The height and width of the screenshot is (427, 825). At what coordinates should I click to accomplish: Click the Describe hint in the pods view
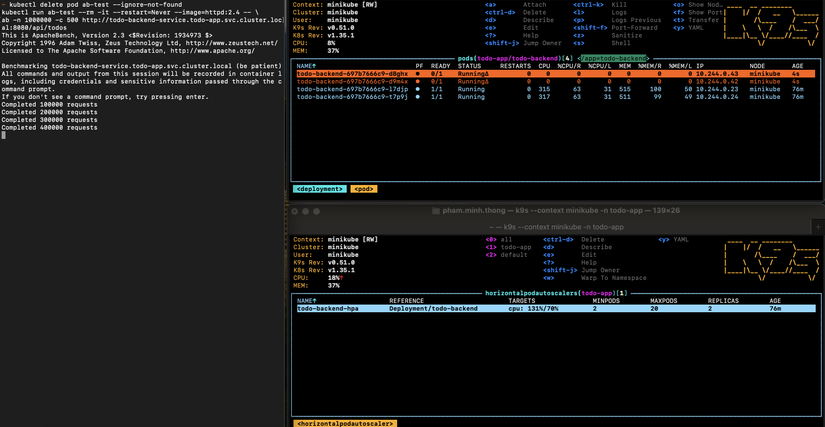[x=538, y=20]
